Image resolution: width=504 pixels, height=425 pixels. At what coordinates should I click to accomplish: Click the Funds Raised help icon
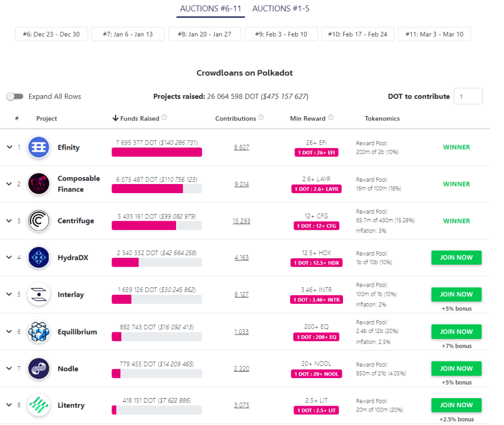[164, 117]
